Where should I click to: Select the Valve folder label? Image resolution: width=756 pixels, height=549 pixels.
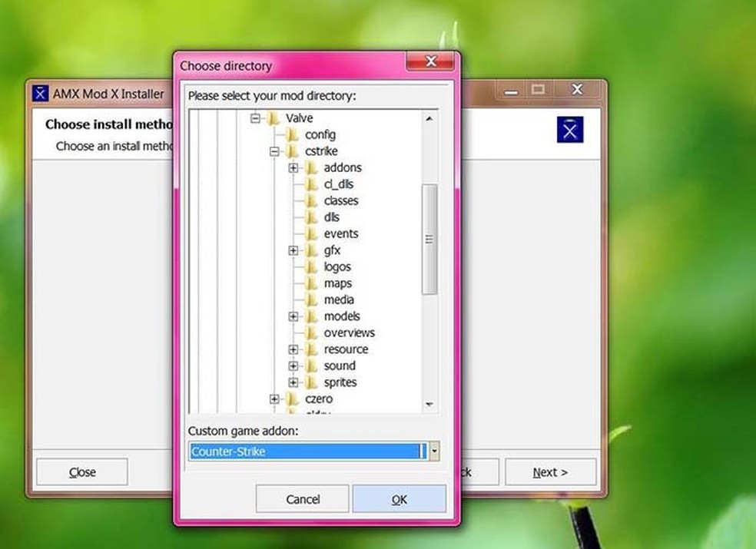point(299,118)
